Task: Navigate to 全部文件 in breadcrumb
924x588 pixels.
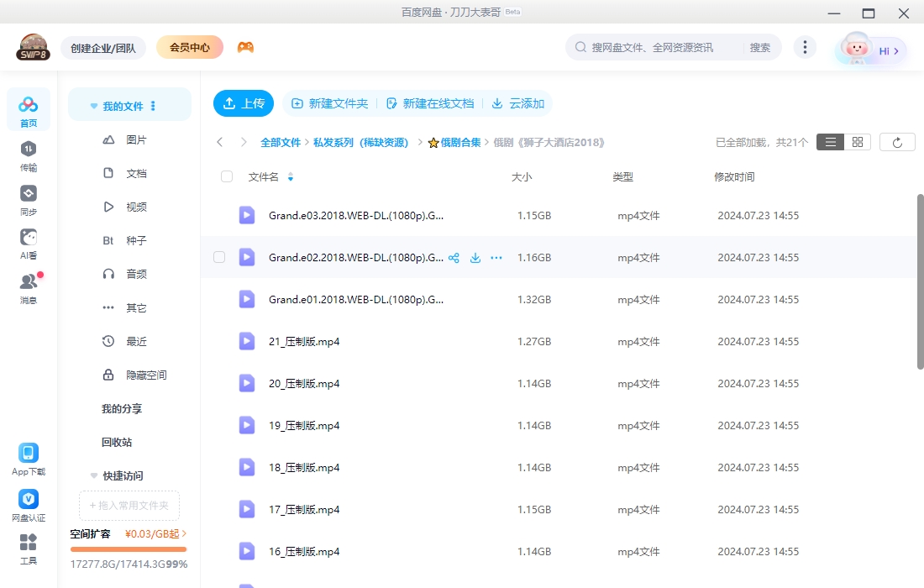Action: (281, 142)
